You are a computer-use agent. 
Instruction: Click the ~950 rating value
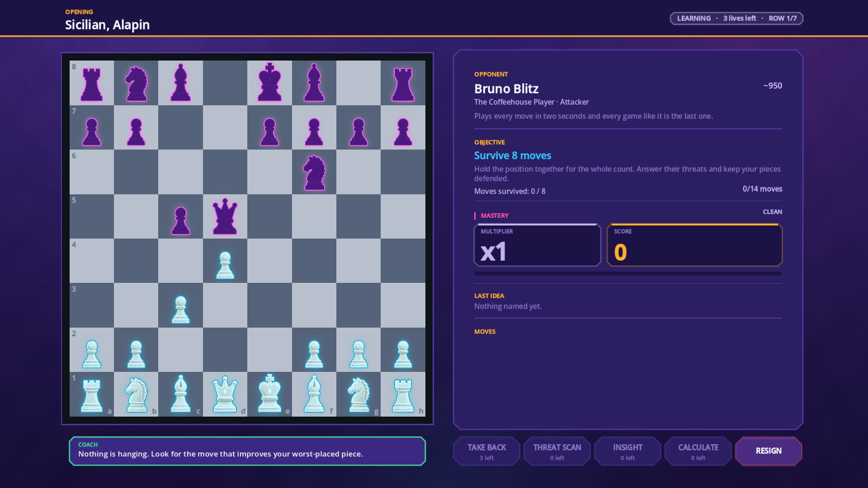773,85
